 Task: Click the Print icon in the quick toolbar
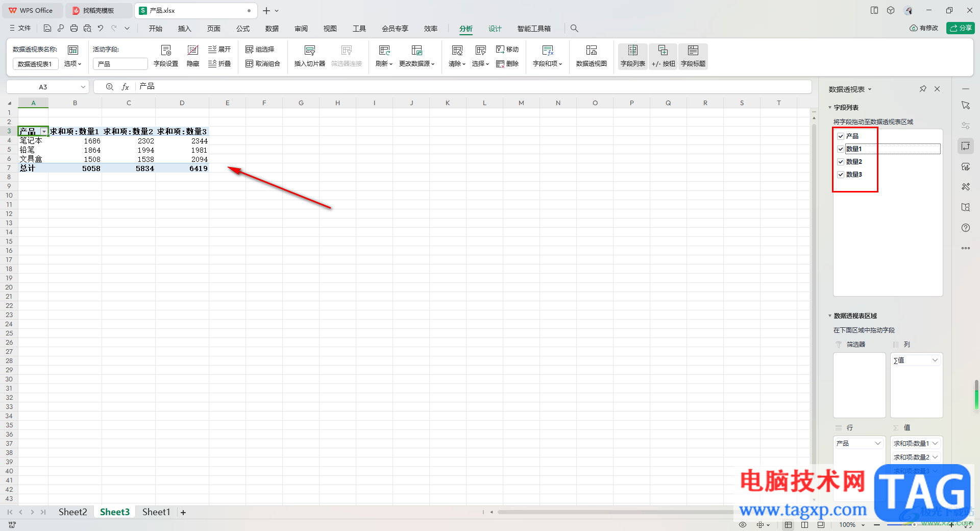(x=74, y=29)
